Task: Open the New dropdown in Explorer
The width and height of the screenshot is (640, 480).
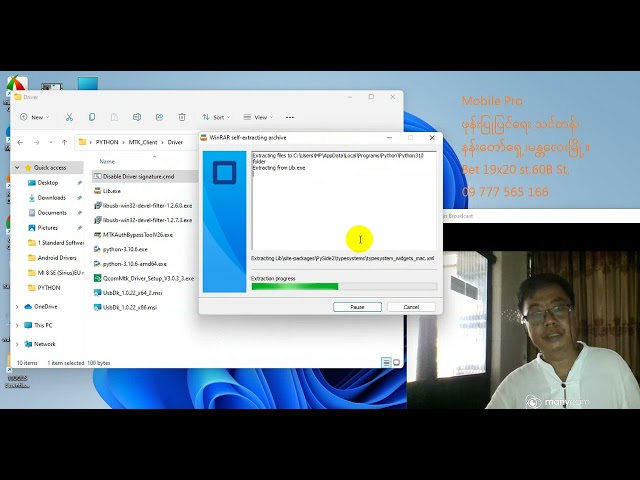Action: (35, 118)
